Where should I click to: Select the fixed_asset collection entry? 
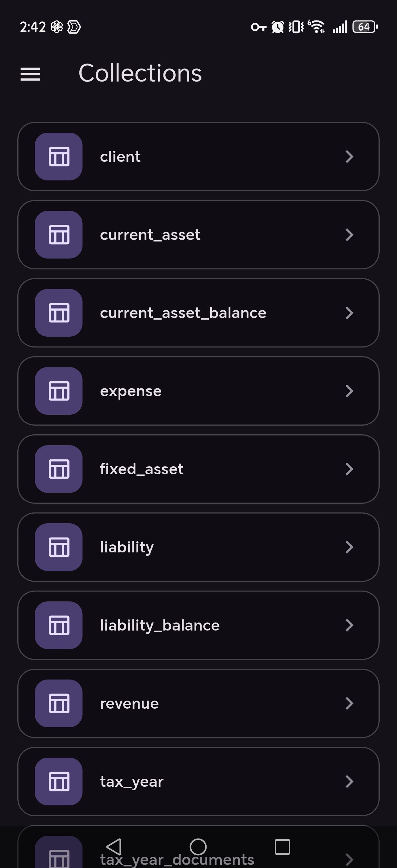[198, 469]
